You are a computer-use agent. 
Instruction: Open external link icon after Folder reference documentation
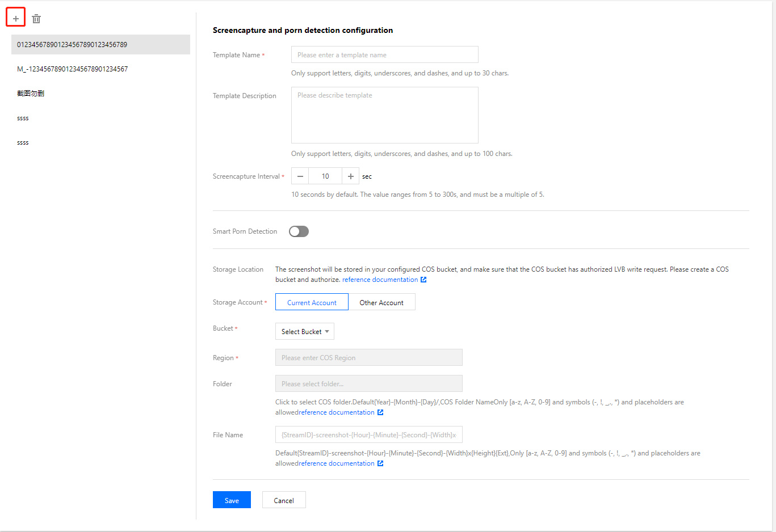tap(380, 412)
